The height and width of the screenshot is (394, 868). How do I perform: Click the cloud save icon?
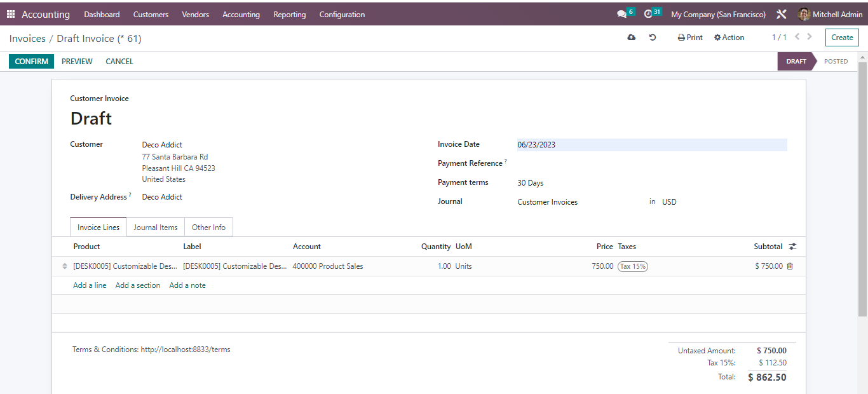(x=631, y=37)
